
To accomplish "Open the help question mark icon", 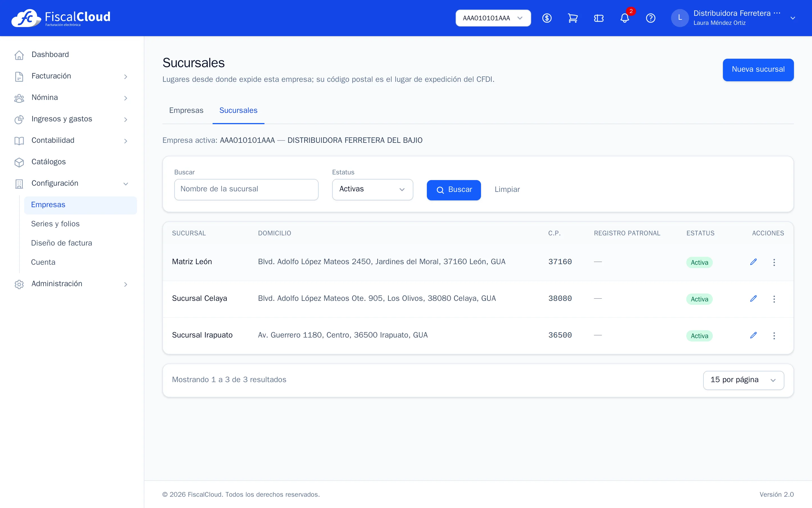I will tap(651, 18).
